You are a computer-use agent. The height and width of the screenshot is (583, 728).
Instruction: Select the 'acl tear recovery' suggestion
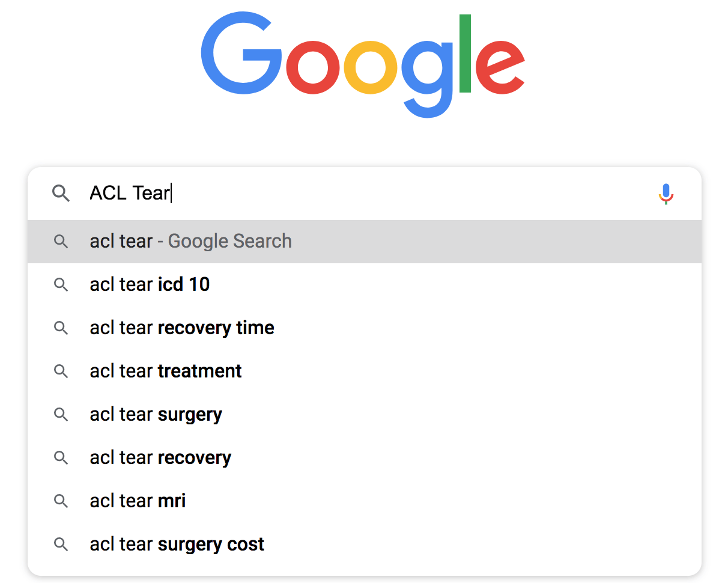[x=160, y=457]
